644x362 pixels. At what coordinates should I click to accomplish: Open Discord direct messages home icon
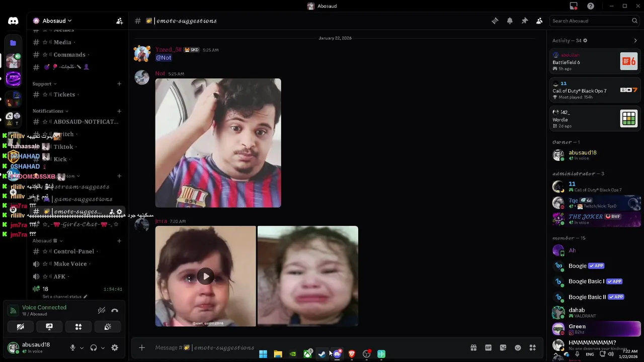[x=13, y=21]
